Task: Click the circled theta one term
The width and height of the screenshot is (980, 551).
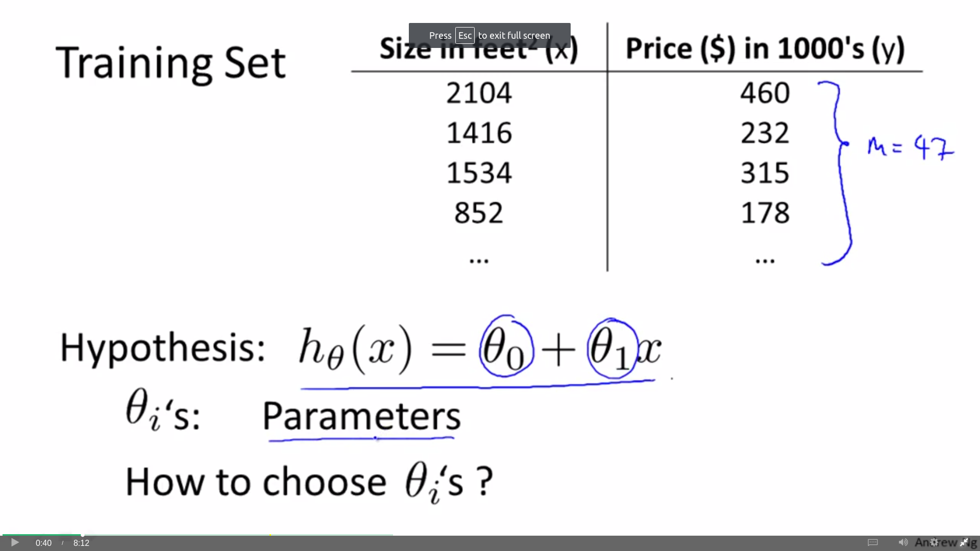Action: 612,348
